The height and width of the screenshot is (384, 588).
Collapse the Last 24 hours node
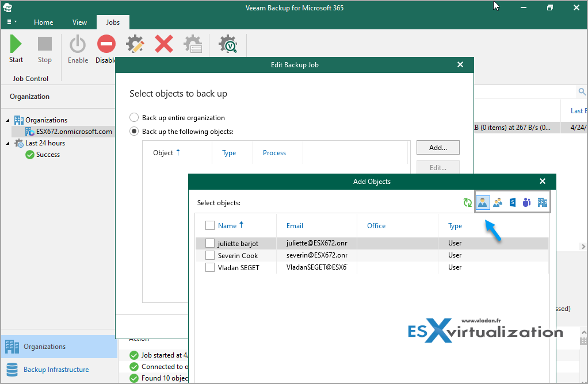8,144
